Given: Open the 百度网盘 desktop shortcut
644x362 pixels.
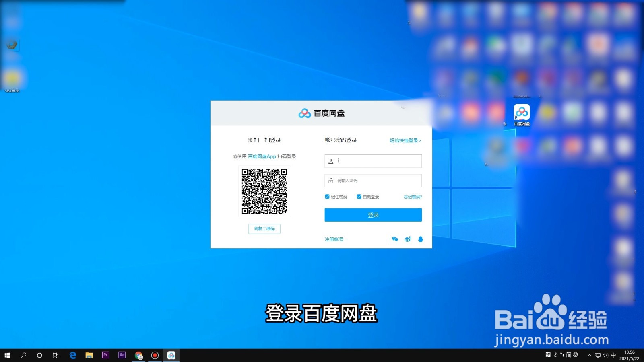Looking at the screenshot, I should (522, 115).
